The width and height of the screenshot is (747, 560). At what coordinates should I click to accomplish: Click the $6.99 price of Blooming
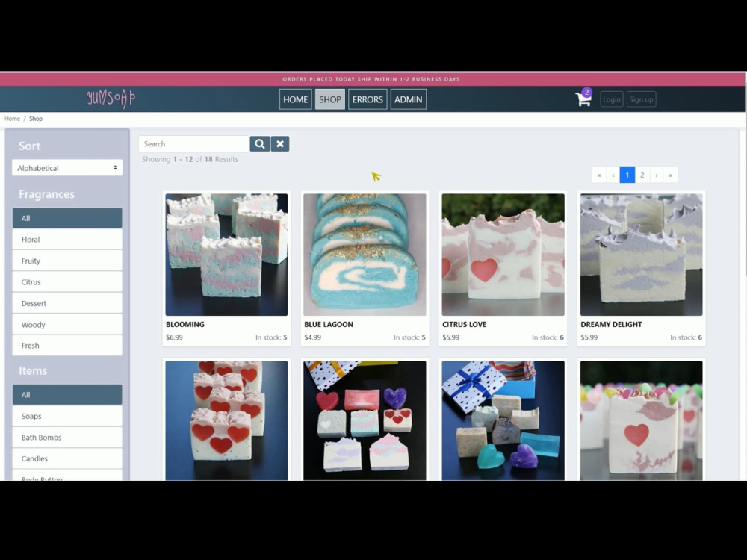coord(174,337)
